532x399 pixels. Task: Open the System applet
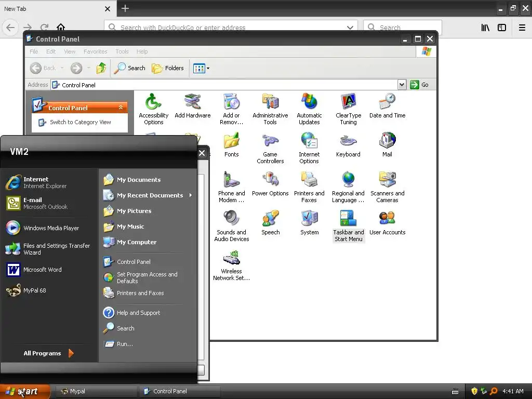[309, 223]
